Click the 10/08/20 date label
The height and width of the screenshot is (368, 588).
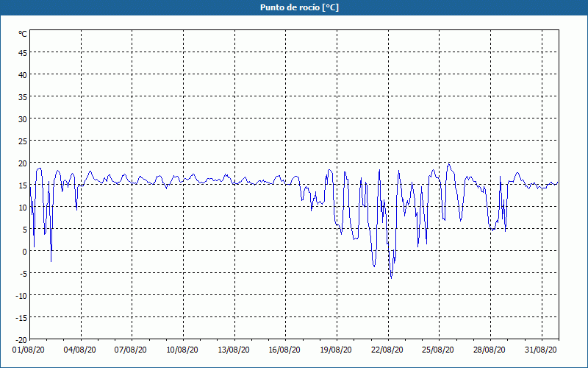tap(182, 350)
